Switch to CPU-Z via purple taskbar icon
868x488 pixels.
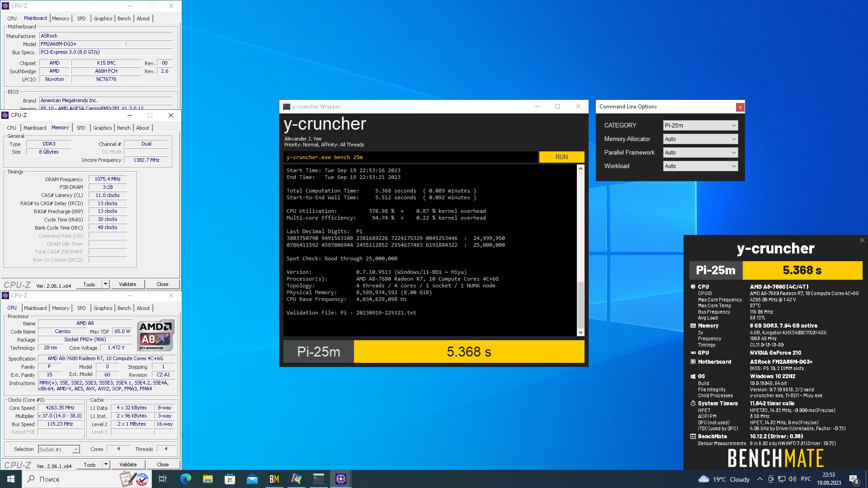340,479
